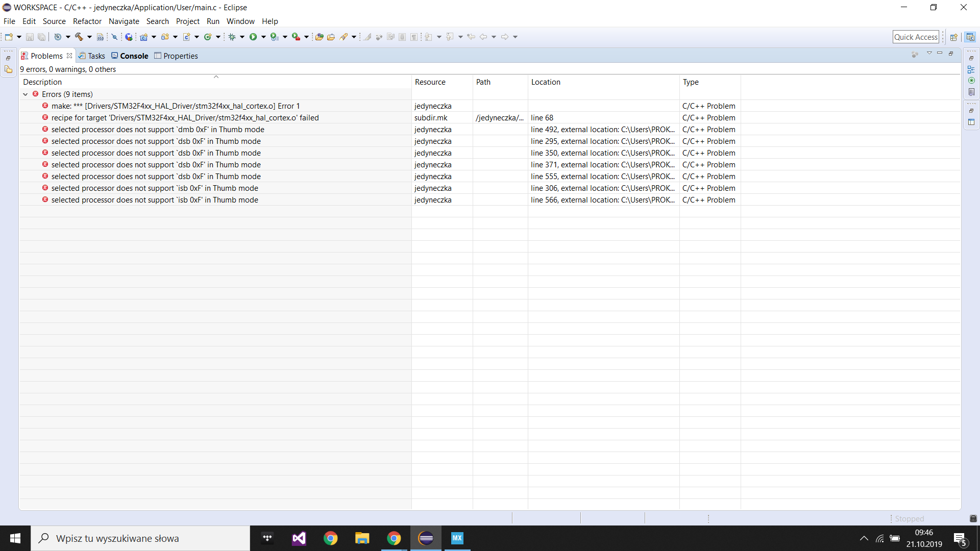Toggle Show Whitespace Characters icon
Viewport: 980px width, 551px height.
click(414, 37)
